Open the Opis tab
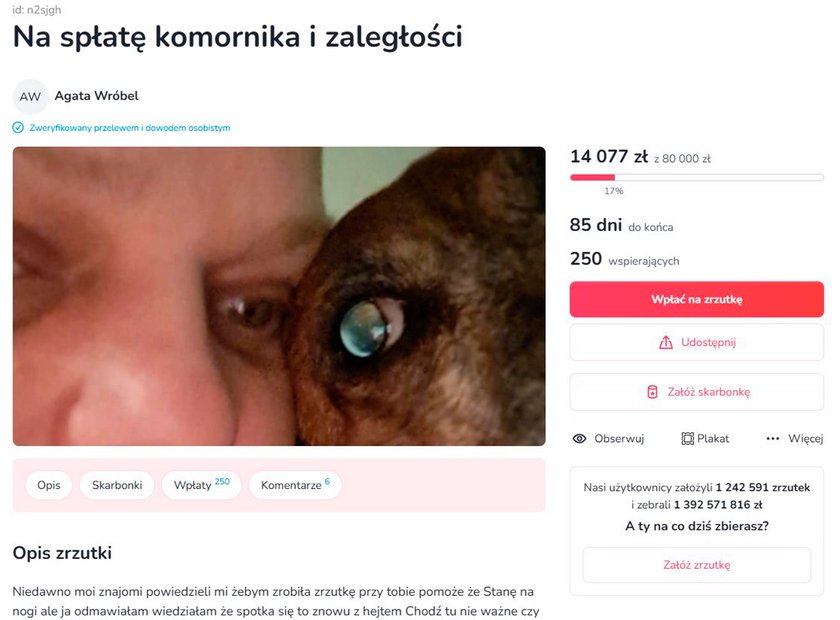840x620 pixels. (x=49, y=485)
